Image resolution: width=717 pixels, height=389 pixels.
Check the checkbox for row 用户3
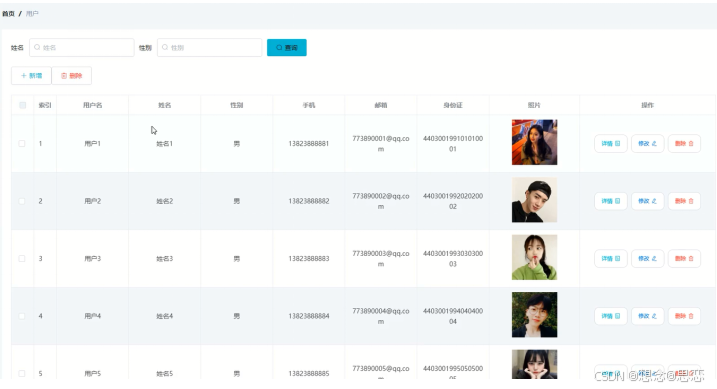[x=22, y=259]
